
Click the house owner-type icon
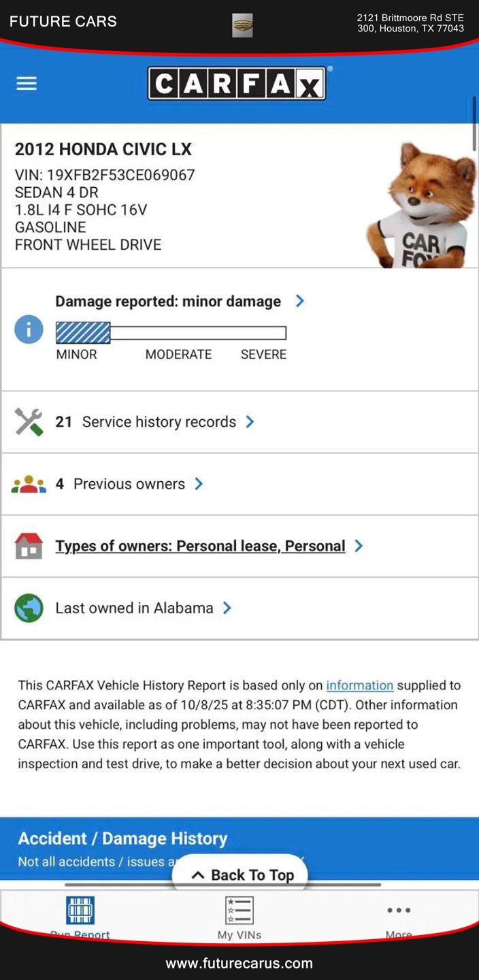tap(29, 546)
